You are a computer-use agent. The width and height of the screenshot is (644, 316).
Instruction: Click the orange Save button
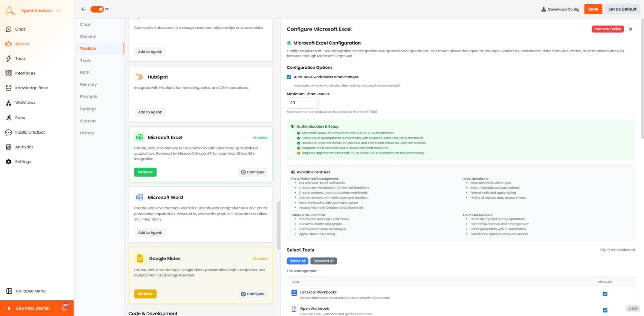coord(593,9)
